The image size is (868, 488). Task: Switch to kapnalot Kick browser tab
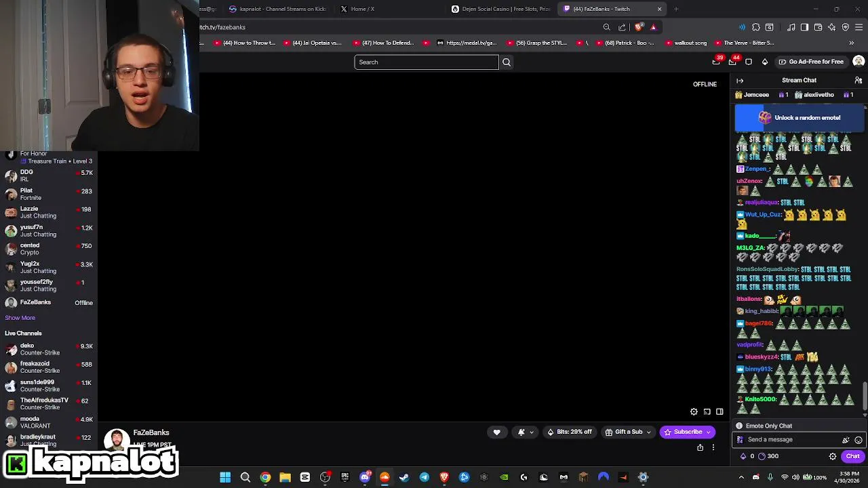coord(278,9)
